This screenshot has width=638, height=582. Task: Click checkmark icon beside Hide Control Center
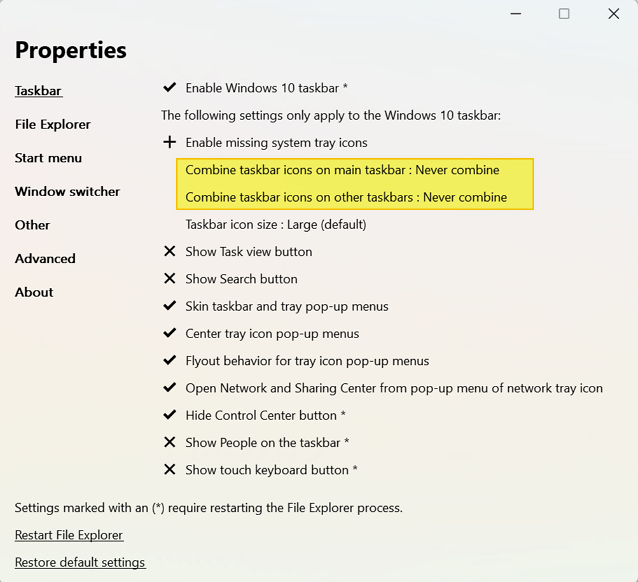tap(170, 414)
